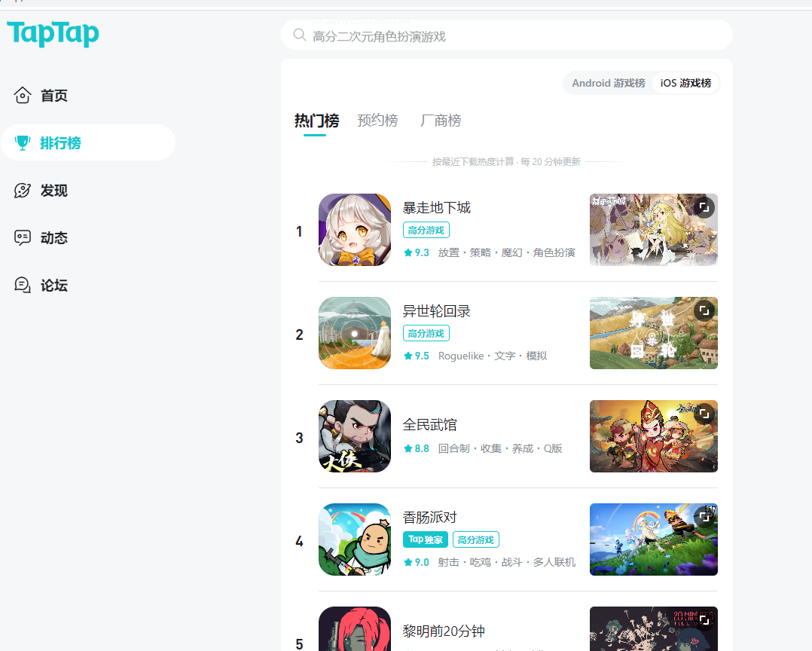The width and height of the screenshot is (812, 651).
Task: Open the 黎明前20分钟 game title
Action: point(444,631)
